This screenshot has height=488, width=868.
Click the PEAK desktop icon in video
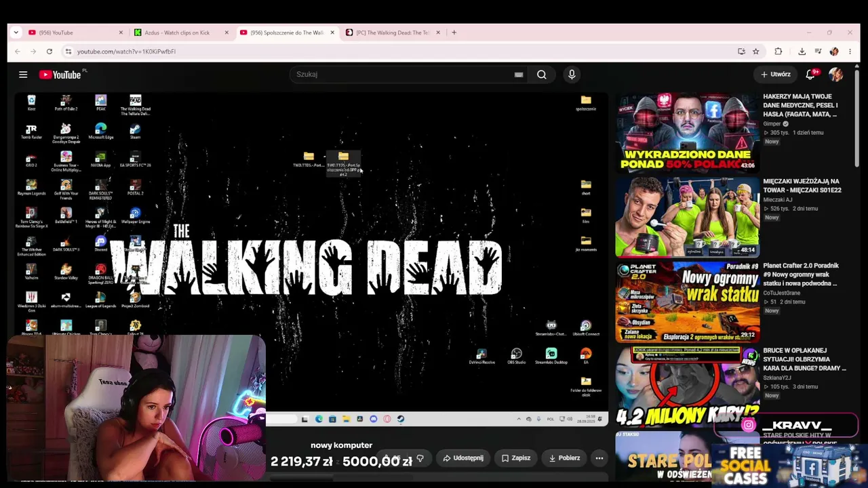click(x=100, y=103)
